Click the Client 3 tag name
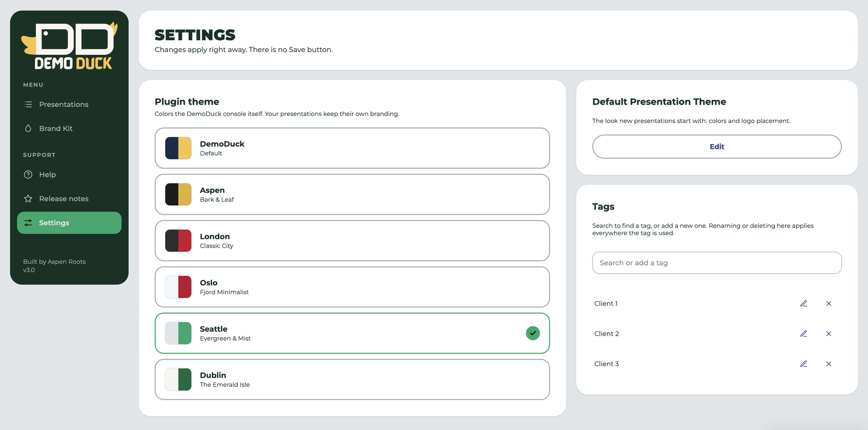 point(607,364)
